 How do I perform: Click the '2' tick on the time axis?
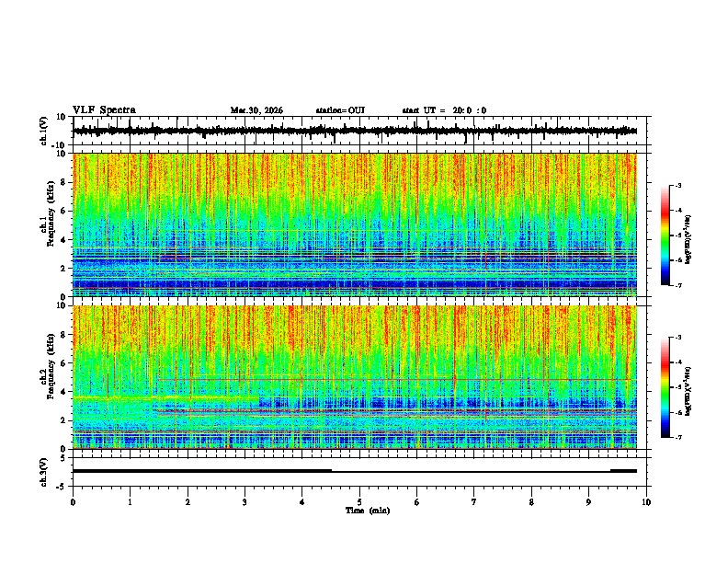(188, 502)
